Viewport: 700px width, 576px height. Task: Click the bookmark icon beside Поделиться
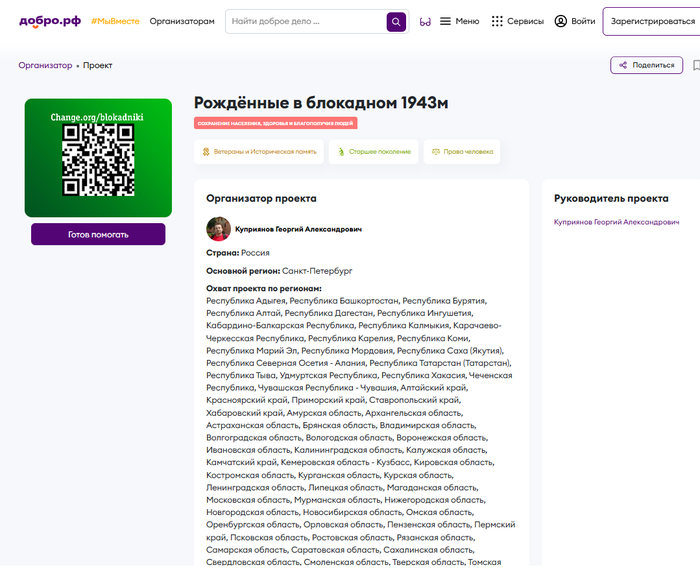[x=696, y=65]
